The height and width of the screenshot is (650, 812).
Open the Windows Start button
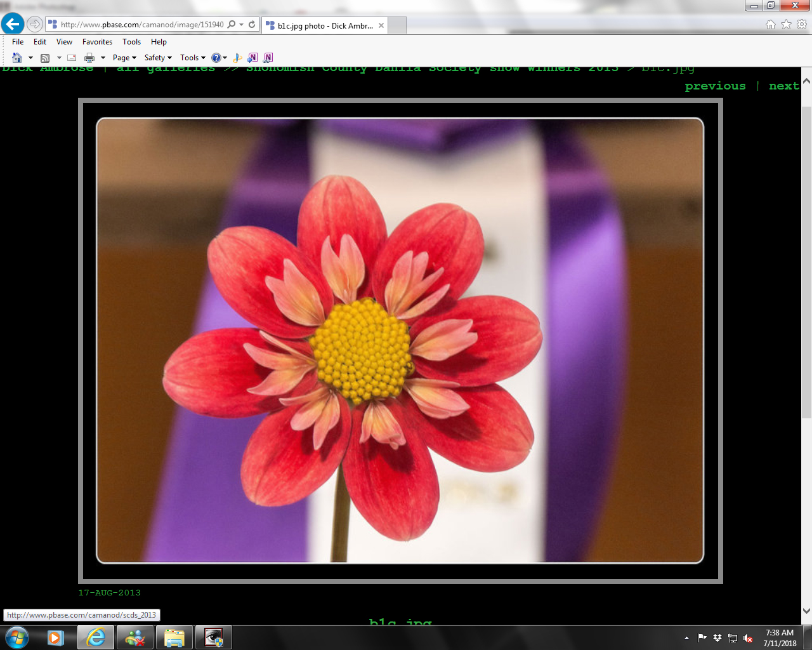16,637
